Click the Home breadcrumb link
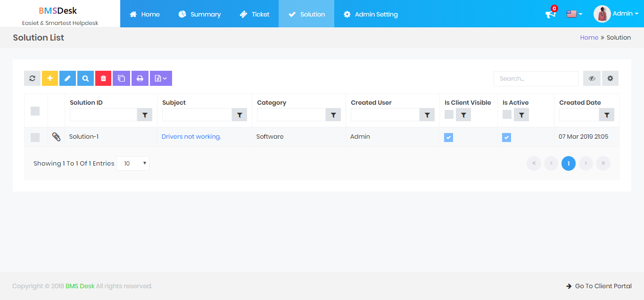The height and width of the screenshot is (300, 644). tap(589, 37)
